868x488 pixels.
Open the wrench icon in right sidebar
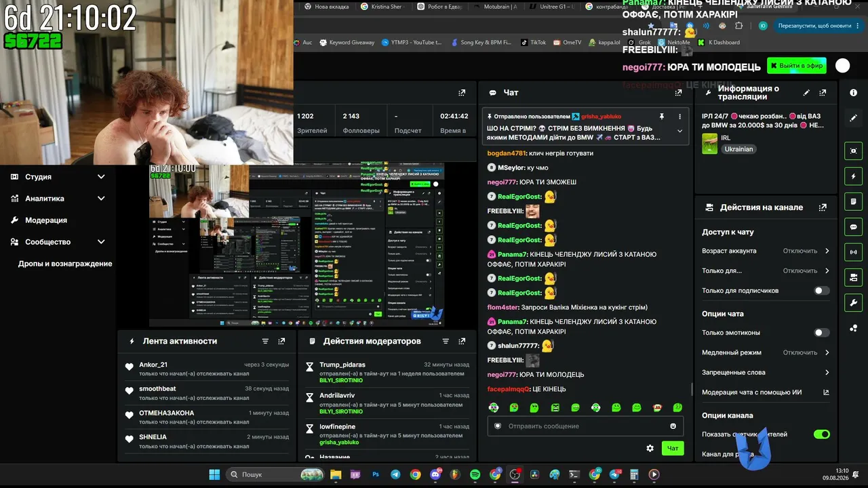(x=853, y=302)
